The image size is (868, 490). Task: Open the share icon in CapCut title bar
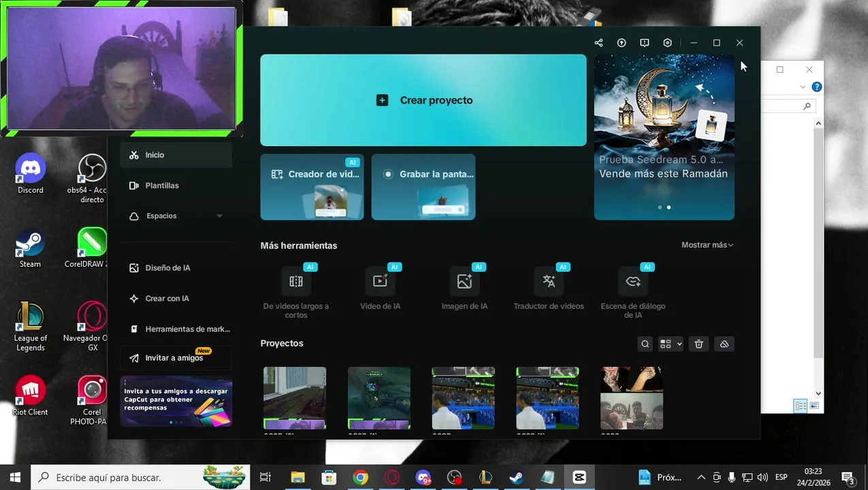click(598, 43)
